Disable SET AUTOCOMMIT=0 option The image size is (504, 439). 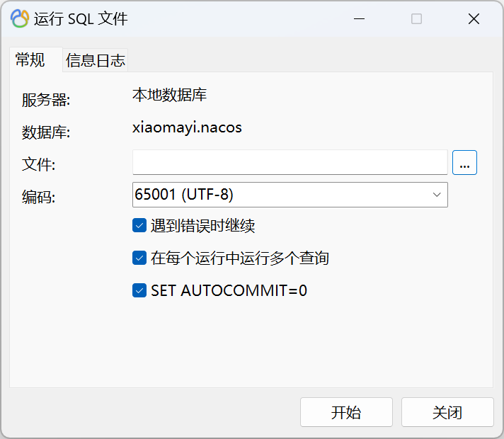point(139,290)
